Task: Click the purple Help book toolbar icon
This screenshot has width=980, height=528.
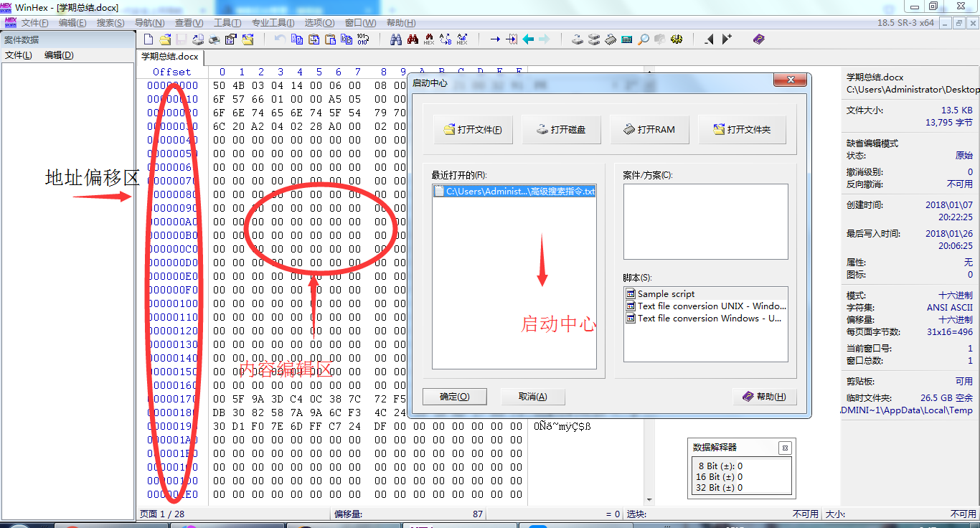Action: pos(759,39)
